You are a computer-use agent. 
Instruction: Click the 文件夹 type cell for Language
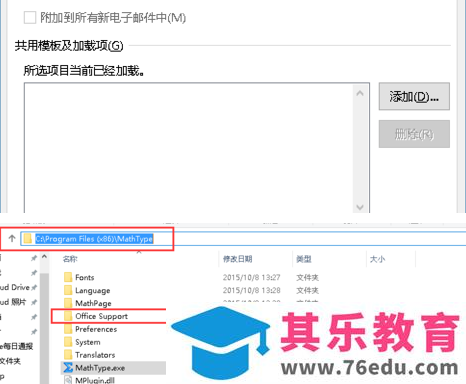tap(307, 290)
